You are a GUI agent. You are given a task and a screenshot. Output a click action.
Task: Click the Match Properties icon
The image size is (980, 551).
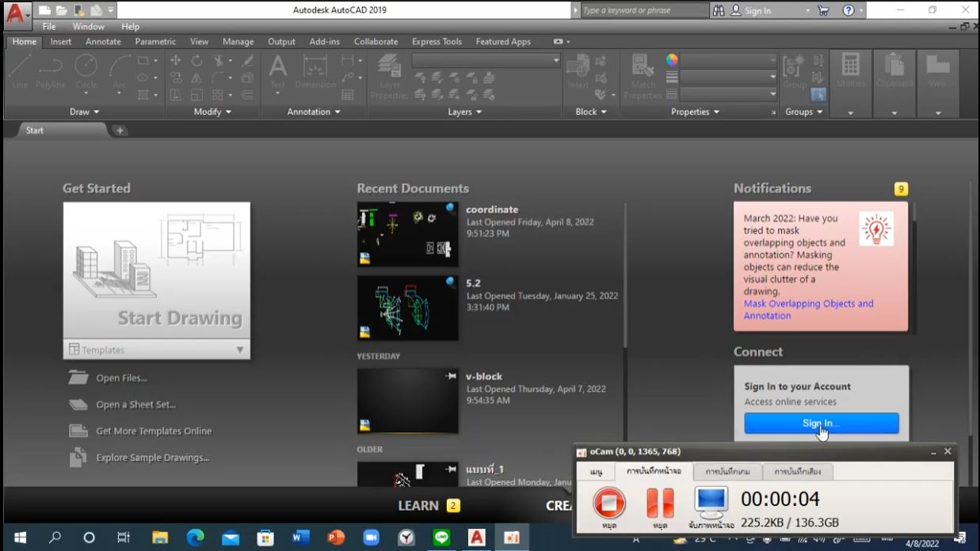click(643, 76)
